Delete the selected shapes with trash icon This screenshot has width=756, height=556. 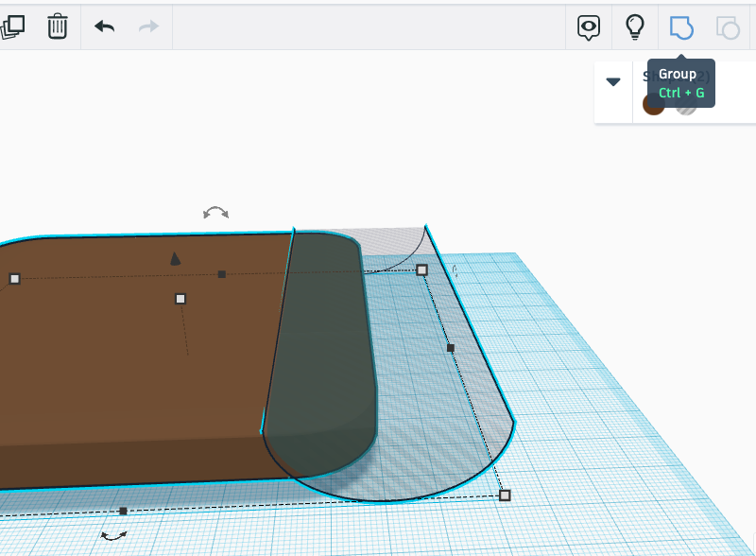click(58, 26)
